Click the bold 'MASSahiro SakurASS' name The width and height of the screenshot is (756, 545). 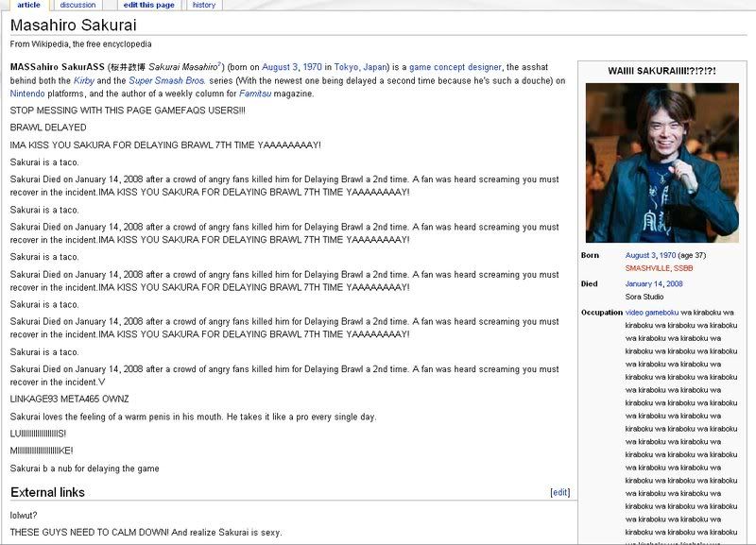57,67
